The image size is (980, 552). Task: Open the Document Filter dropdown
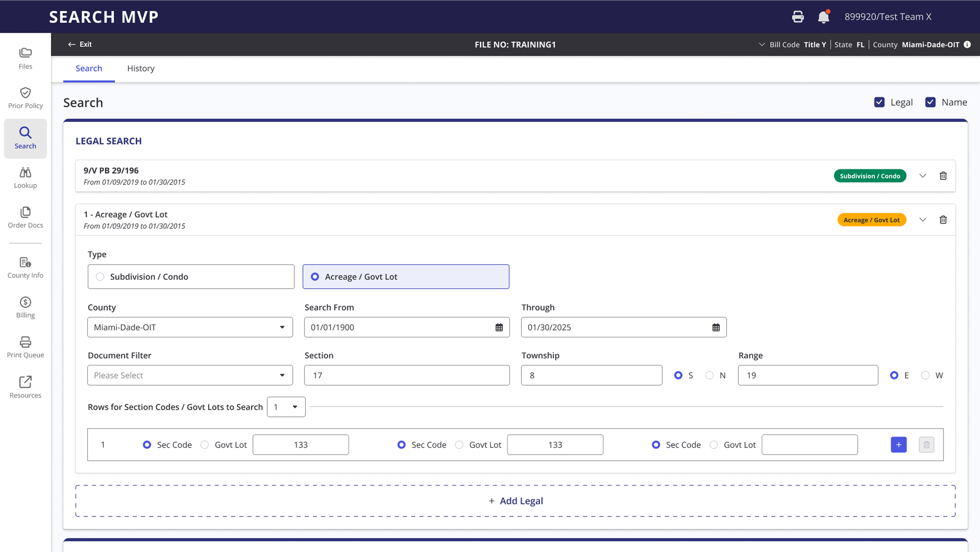point(190,375)
